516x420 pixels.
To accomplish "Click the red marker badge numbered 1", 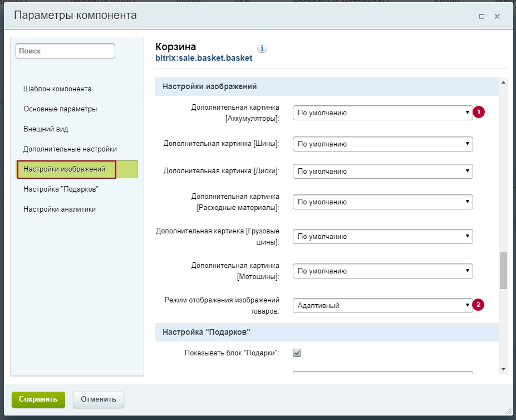I will point(479,112).
